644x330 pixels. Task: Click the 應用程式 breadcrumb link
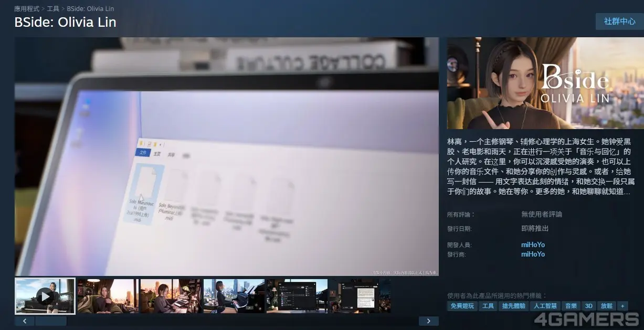tap(27, 9)
